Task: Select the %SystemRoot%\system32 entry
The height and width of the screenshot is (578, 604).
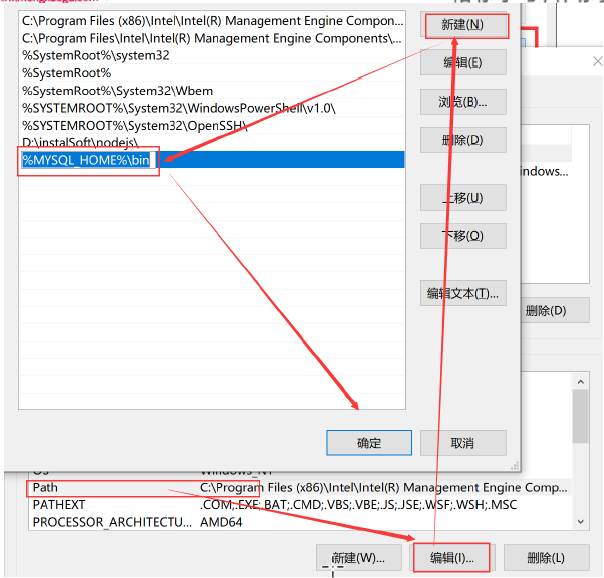Action: click(x=212, y=55)
